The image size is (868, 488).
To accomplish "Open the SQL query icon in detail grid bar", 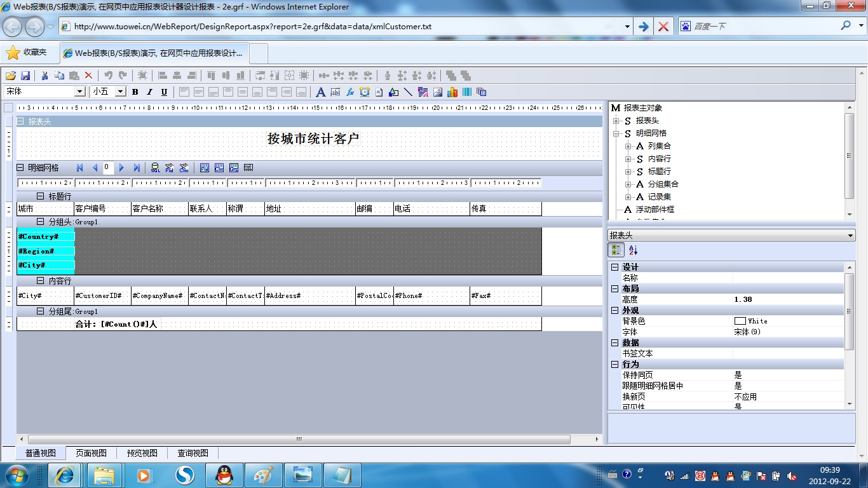I will tap(155, 168).
